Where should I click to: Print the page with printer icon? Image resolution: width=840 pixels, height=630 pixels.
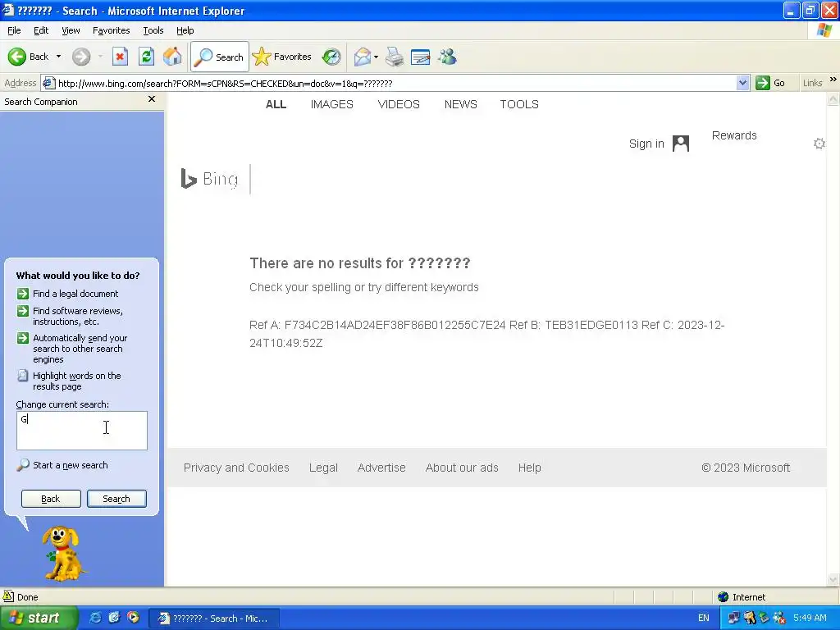coord(395,57)
